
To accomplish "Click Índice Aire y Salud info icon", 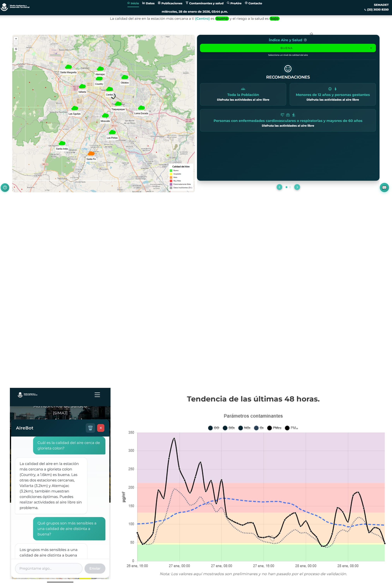I will coord(305,40).
